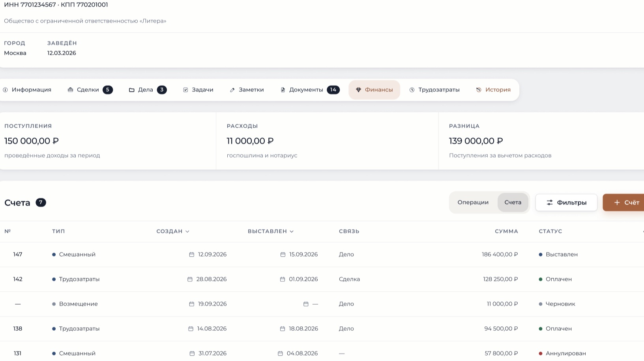This screenshot has height=361, width=644.
Task: Sort by the Выставлен column chevron
Action: coord(292,231)
